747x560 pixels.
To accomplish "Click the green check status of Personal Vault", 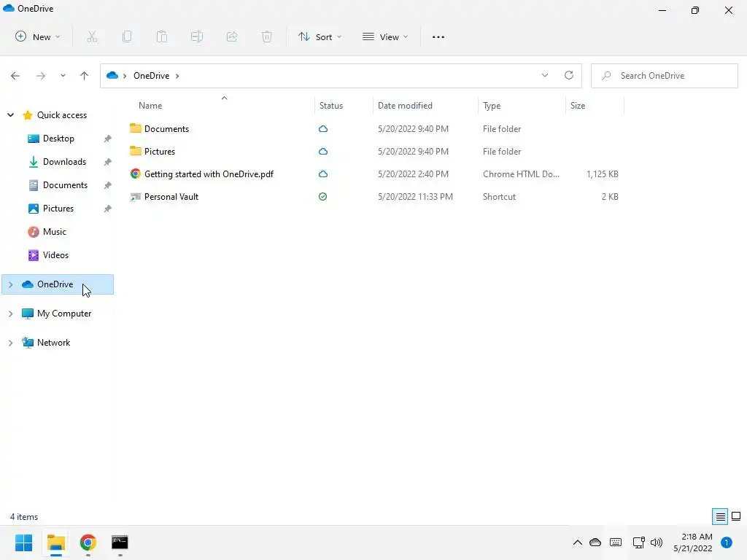I will [323, 197].
